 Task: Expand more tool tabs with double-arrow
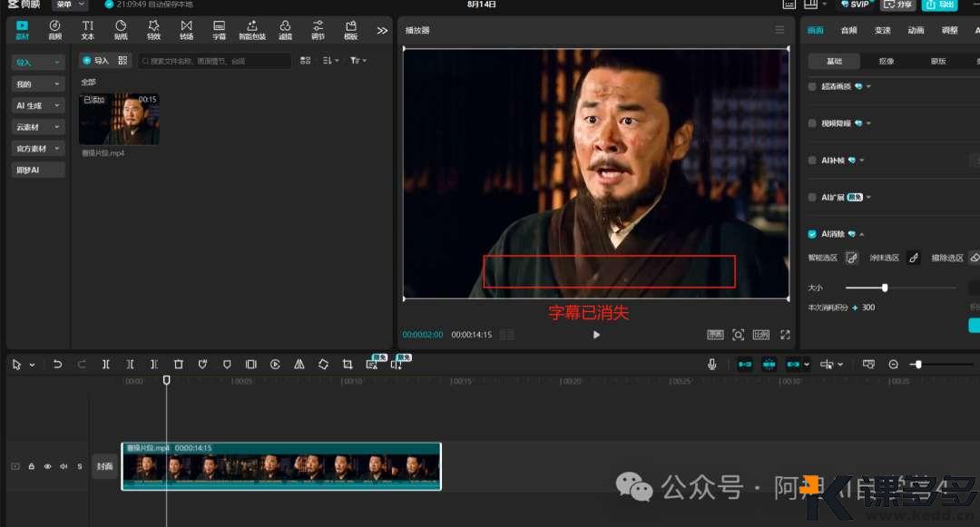[382, 30]
